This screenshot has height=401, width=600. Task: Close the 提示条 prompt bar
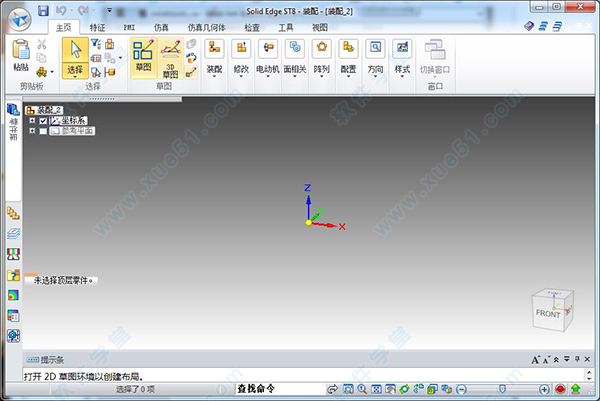tap(587, 359)
